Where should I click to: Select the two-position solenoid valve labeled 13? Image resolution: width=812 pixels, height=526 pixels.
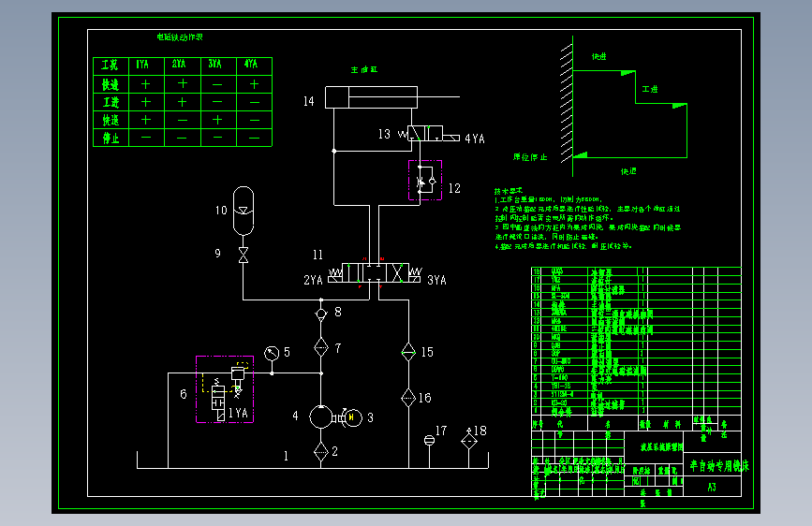coord(429,134)
